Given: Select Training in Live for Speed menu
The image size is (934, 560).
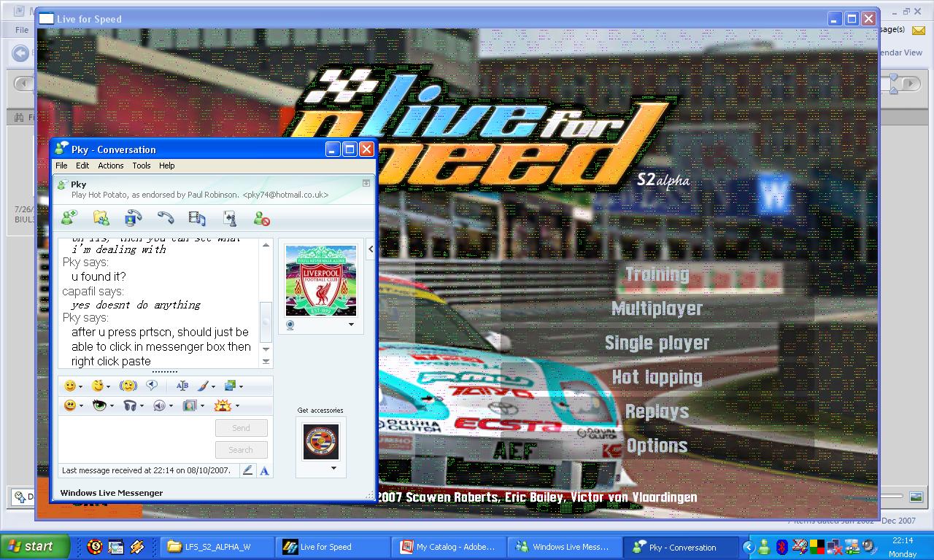Looking at the screenshot, I should point(657,275).
